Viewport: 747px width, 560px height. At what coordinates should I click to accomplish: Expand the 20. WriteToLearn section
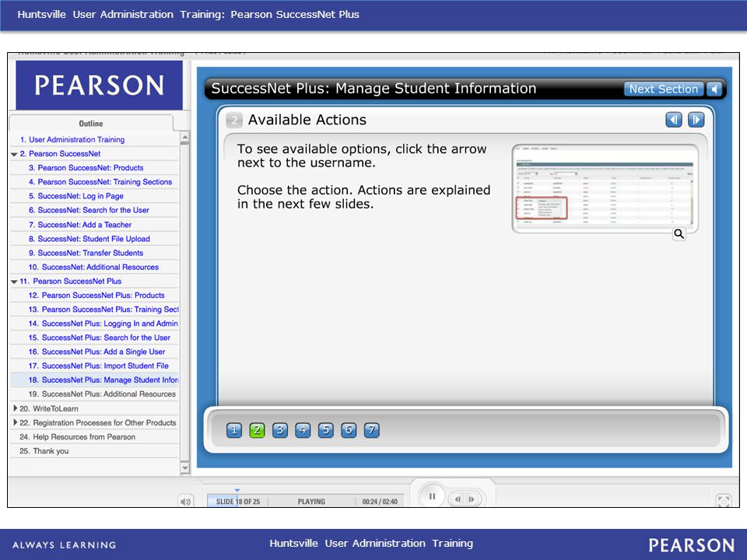point(16,408)
